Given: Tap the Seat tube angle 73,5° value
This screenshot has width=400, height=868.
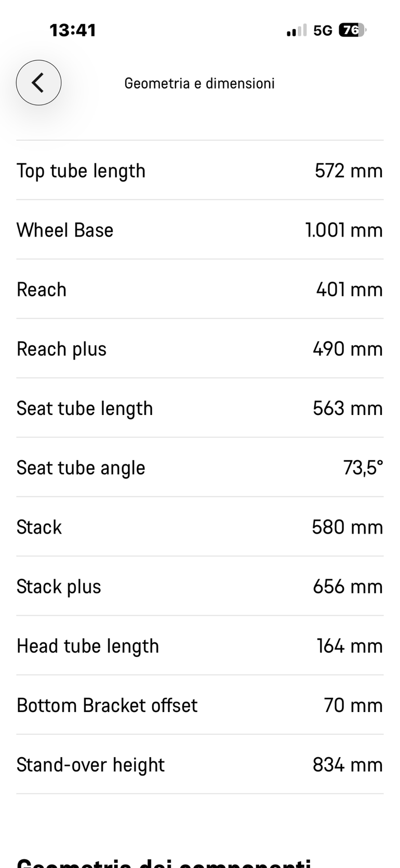Looking at the screenshot, I should click(363, 468).
